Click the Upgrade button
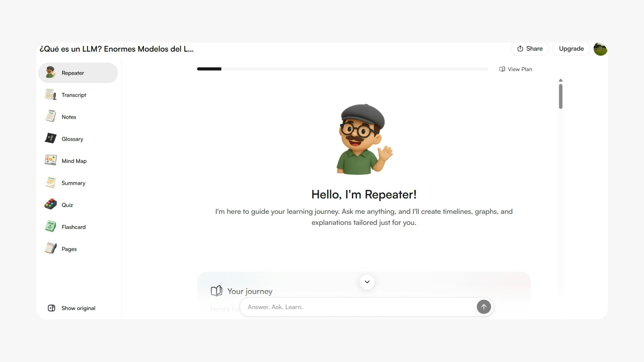The image size is (644, 362). (571, 49)
